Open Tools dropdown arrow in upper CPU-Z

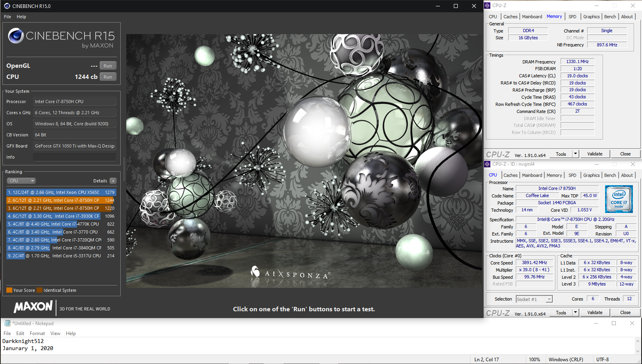pyautogui.click(x=575, y=154)
